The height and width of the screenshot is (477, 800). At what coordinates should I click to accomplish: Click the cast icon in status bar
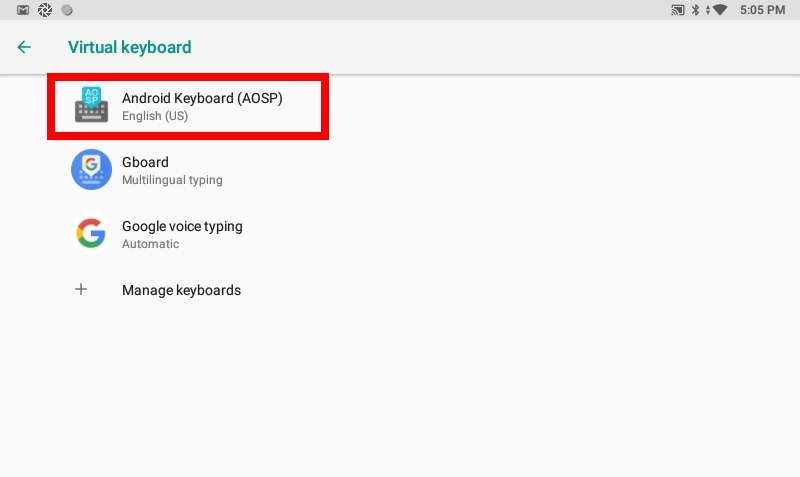point(678,10)
